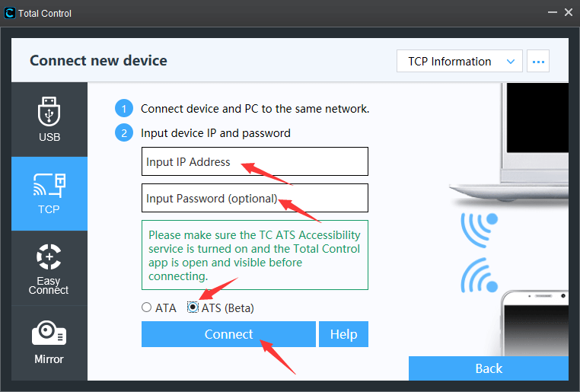This screenshot has width=580, height=392.
Task: Close the Total Control window
Action: (x=569, y=13)
